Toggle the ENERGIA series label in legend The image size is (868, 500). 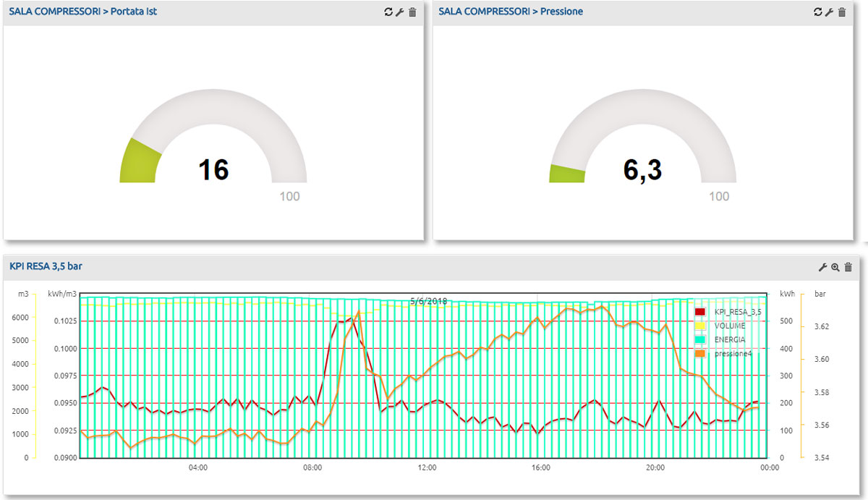tap(729, 339)
